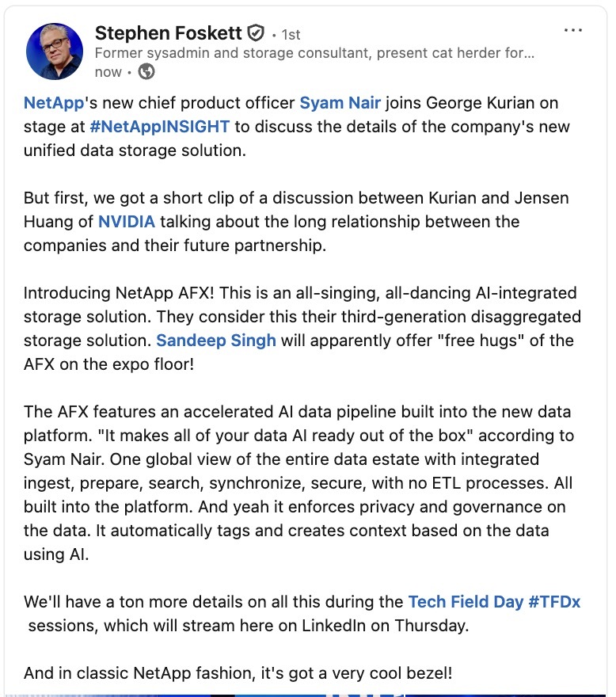
Task: Click the 'very cool bezel' closing line
Action: (238, 673)
